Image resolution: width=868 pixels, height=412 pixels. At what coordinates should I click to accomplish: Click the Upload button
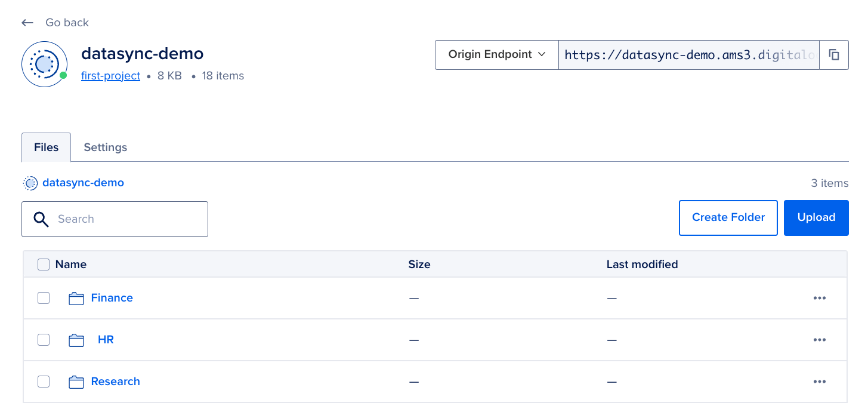coord(816,217)
